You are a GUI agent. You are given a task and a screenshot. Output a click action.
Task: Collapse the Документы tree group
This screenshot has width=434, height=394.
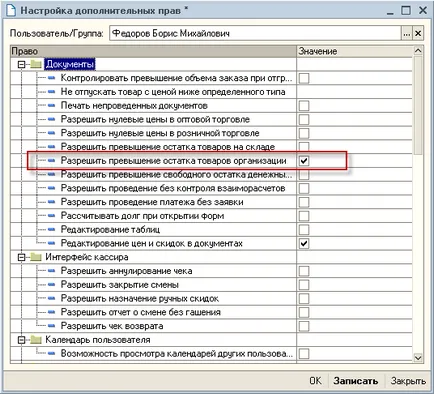[22, 64]
